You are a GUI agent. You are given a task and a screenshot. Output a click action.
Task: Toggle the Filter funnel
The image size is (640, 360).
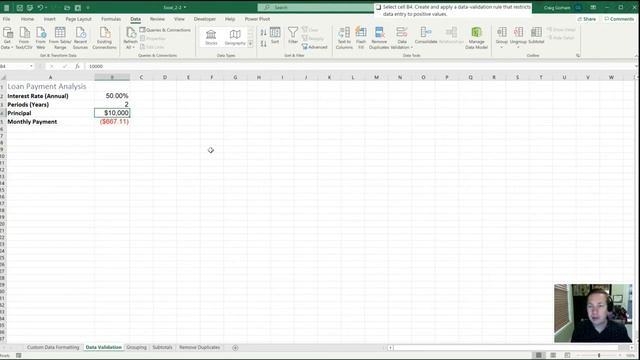tap(293, 36)
